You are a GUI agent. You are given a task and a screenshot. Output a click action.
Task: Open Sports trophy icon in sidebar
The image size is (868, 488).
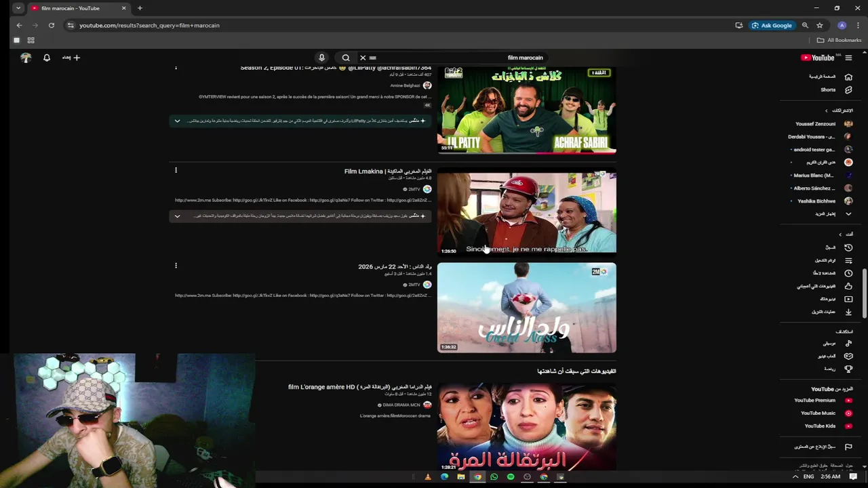848,369
